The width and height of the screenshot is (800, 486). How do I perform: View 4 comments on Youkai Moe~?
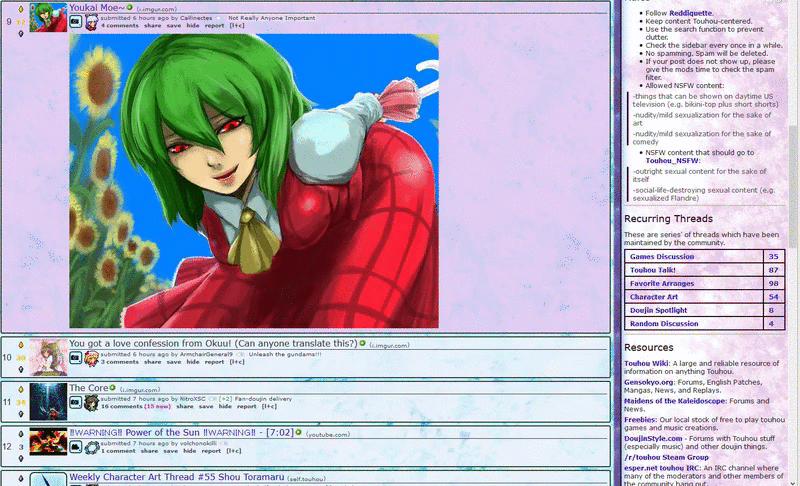[x=119, y=25]
